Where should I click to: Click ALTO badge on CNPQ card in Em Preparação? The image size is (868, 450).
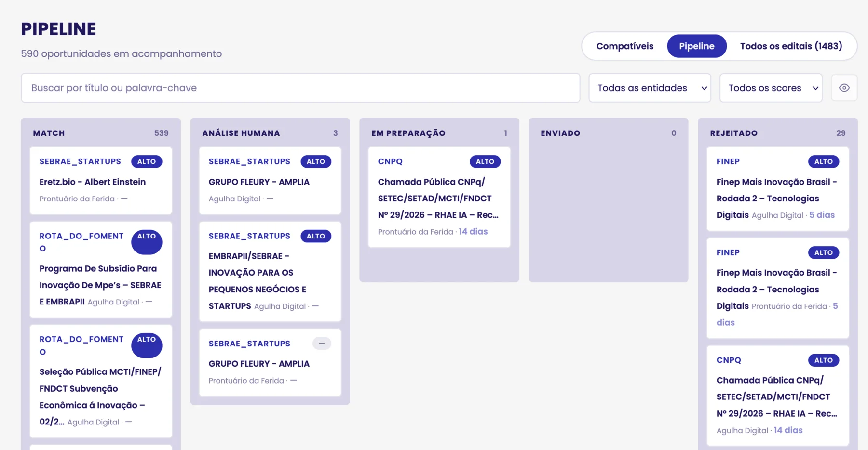(485, 161)
